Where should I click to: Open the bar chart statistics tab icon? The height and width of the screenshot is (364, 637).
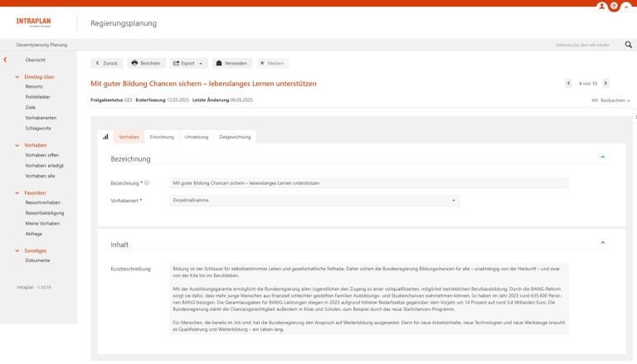(105, 136)
